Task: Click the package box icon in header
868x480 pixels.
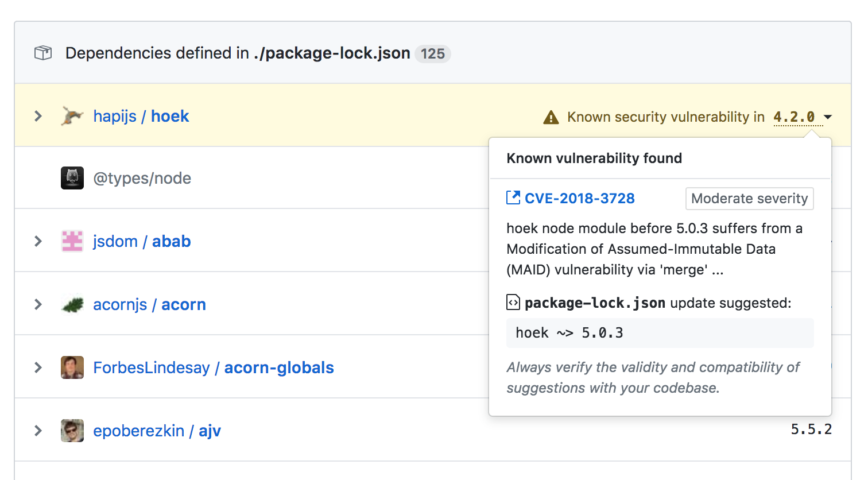Action: pos(43,53)
